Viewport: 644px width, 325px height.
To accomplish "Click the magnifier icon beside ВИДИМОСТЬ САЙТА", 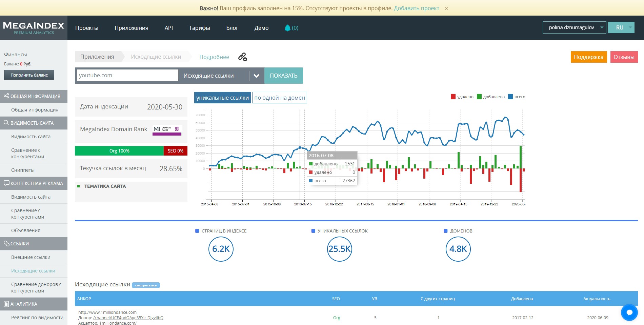I will click(x=6, y=123).
